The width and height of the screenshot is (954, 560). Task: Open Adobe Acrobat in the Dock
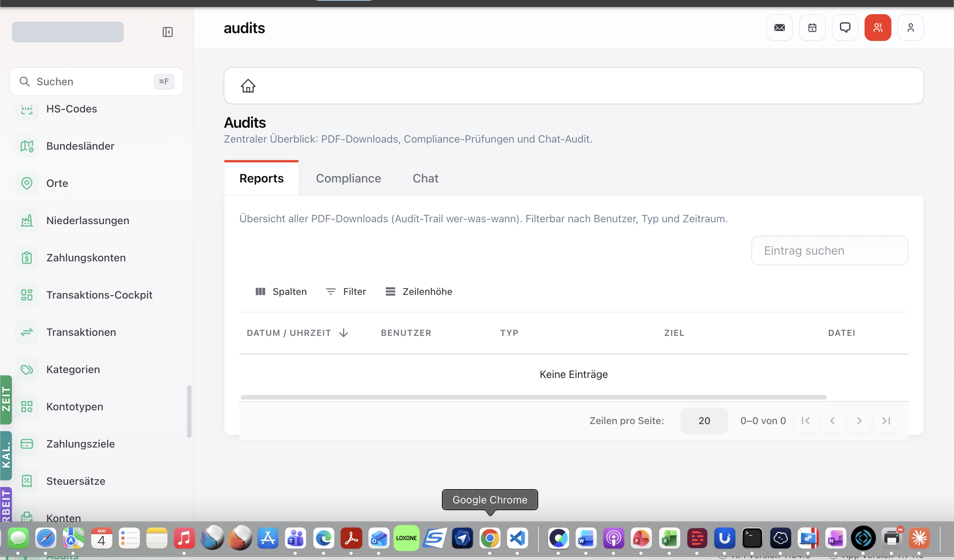click(351, 538)
